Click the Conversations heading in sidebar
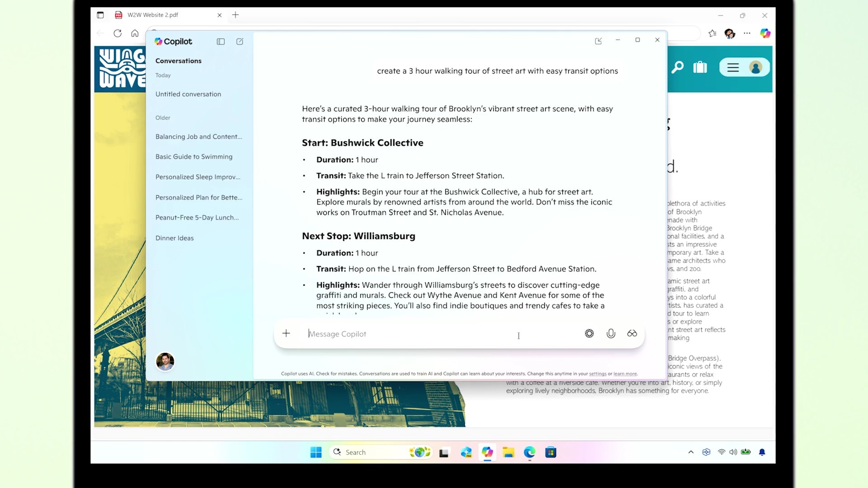 (x=179, y=61)
